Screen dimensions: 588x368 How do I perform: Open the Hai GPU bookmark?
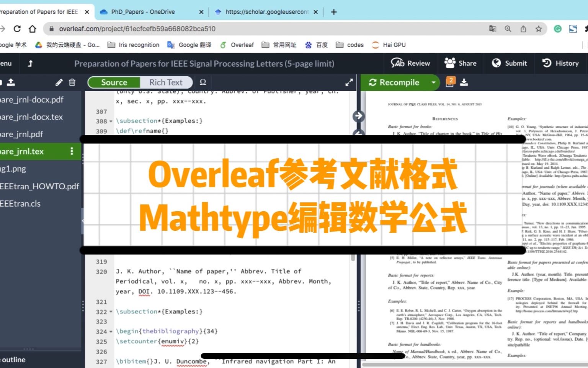(389, 45)
